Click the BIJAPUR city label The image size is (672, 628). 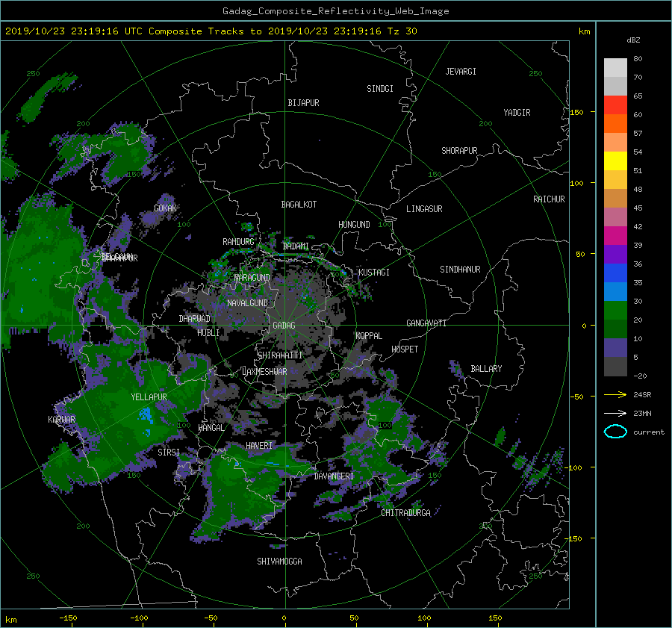click(303, 103)
